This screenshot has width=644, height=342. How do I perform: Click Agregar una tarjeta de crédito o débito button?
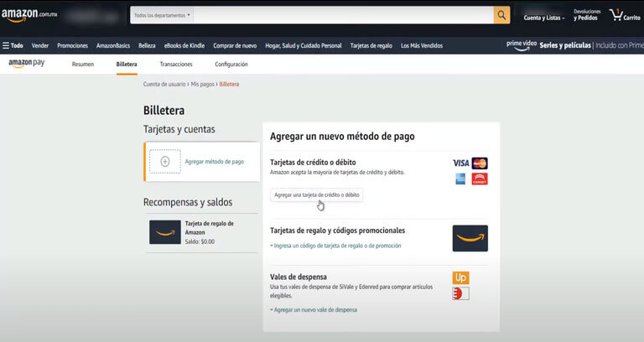point(317,195)
